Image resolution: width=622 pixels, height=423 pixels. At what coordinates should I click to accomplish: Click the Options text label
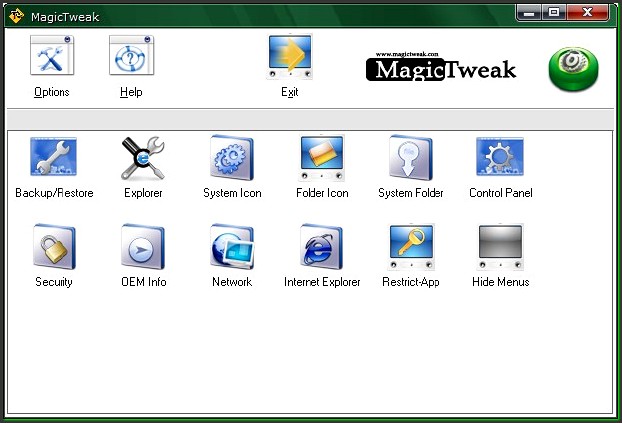pos(52,92)
